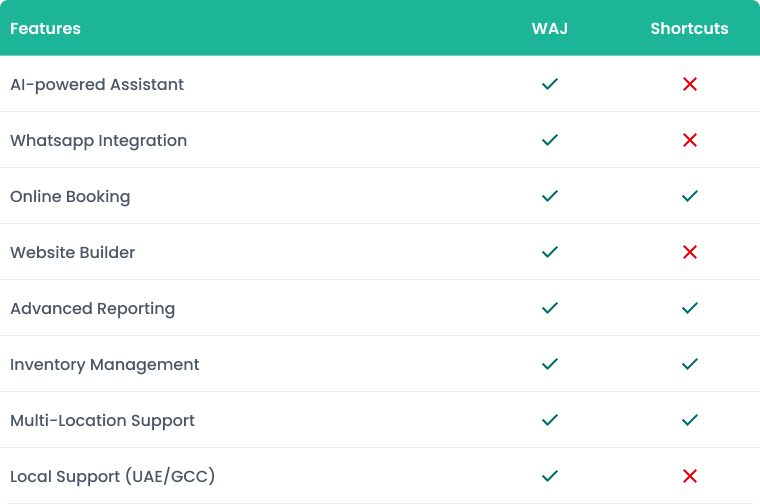
Task: Click WAJ checkmark for Advanced Reporting
Action: pos(549,308)
